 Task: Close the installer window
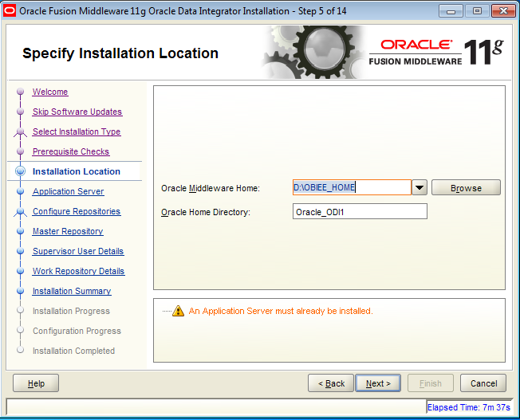click(503, 11)
